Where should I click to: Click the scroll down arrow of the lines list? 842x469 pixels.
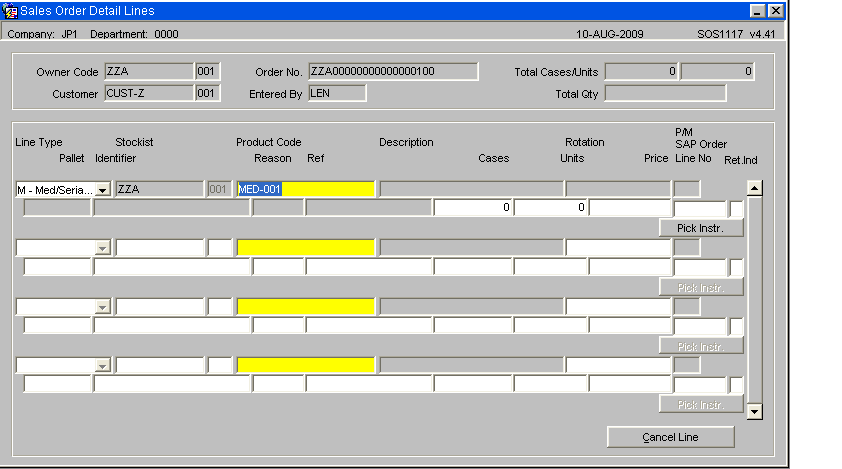coord(754,412)
